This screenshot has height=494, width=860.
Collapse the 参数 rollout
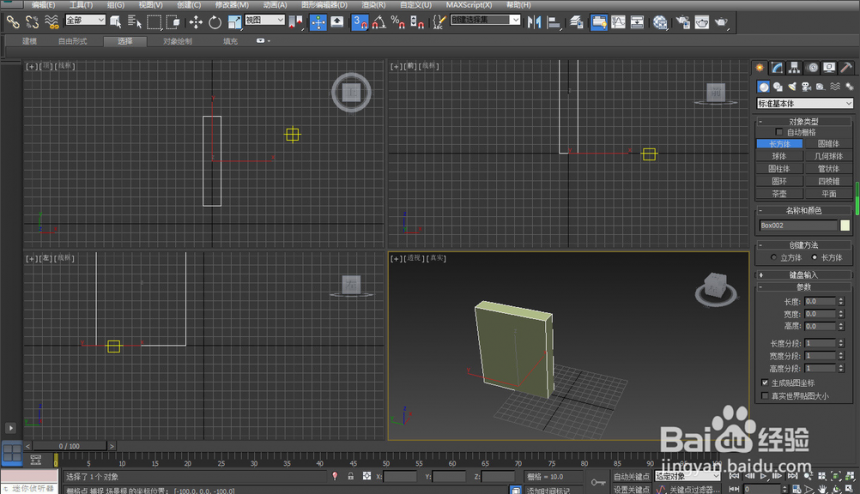point(804,287)
